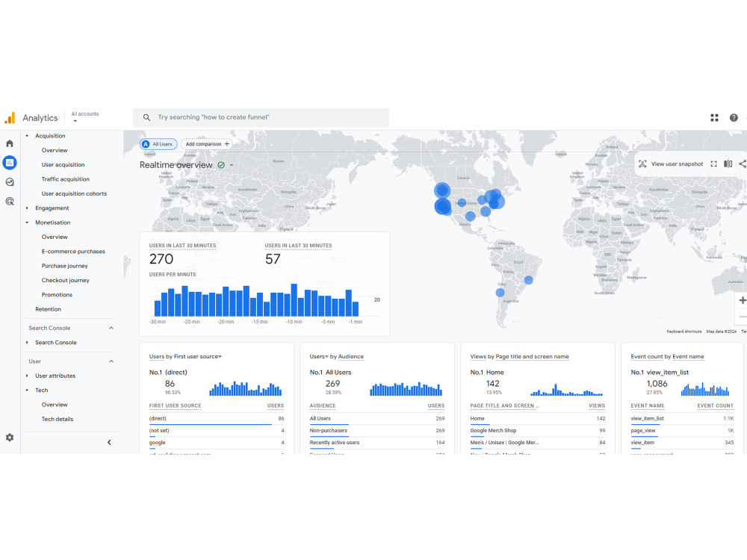Open the Explore icon in left rail
Image resolution: width=747 pixels, height=560 pixels.
[x=10, y=182]
